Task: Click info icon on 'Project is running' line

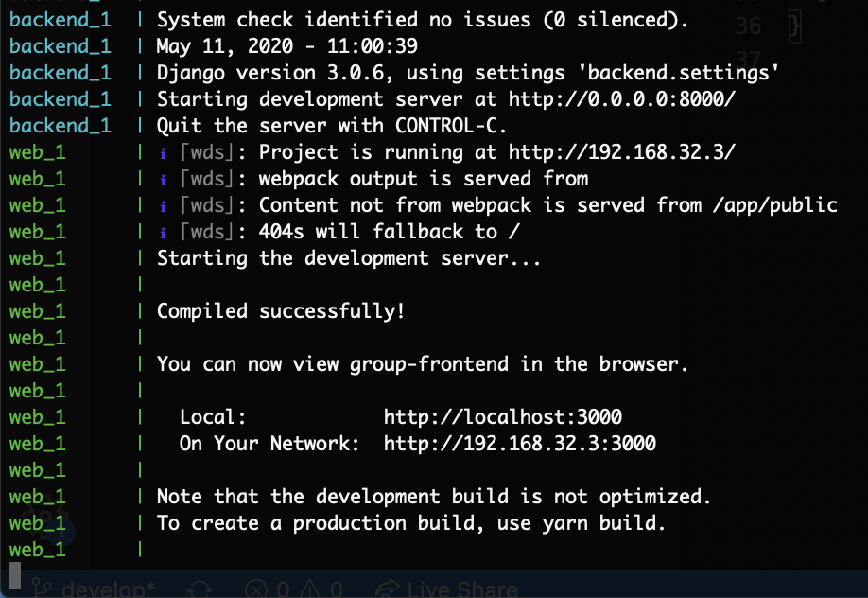Action: [163, 153]
